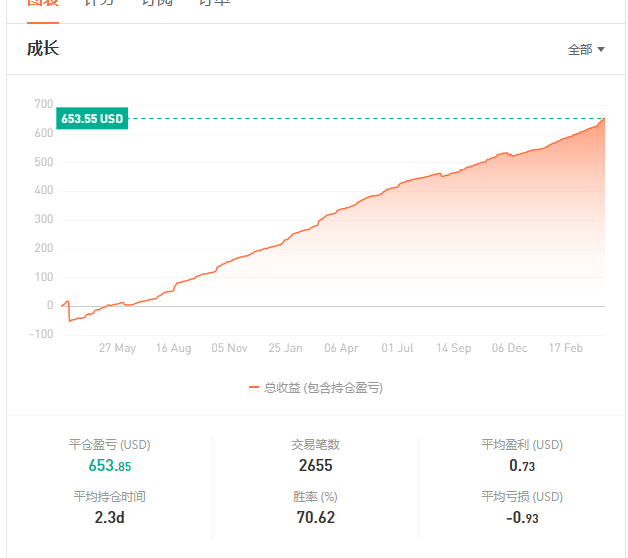Click the 27 May date label
This screenshot has height=558, width=628.
[x=117, y=348]
